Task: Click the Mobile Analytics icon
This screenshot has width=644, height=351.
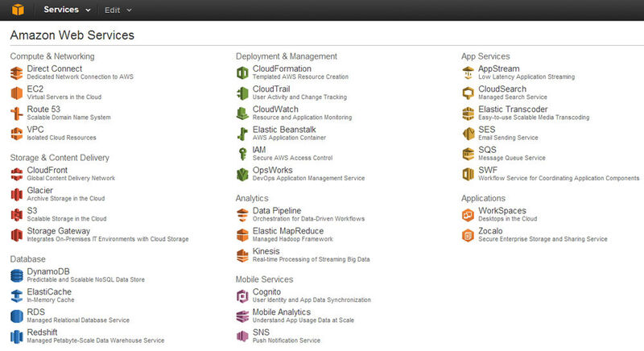Action: coord(242,316)
